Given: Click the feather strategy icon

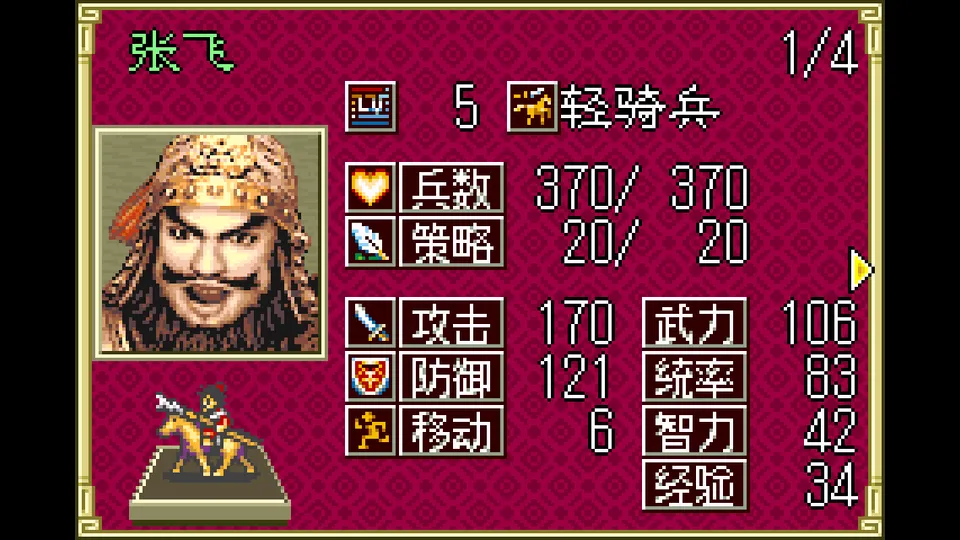Looking at the screenshot, I should [370, 241].
